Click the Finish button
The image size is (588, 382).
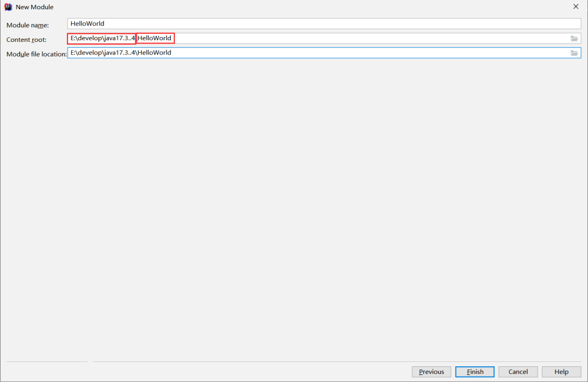(475, 372)
